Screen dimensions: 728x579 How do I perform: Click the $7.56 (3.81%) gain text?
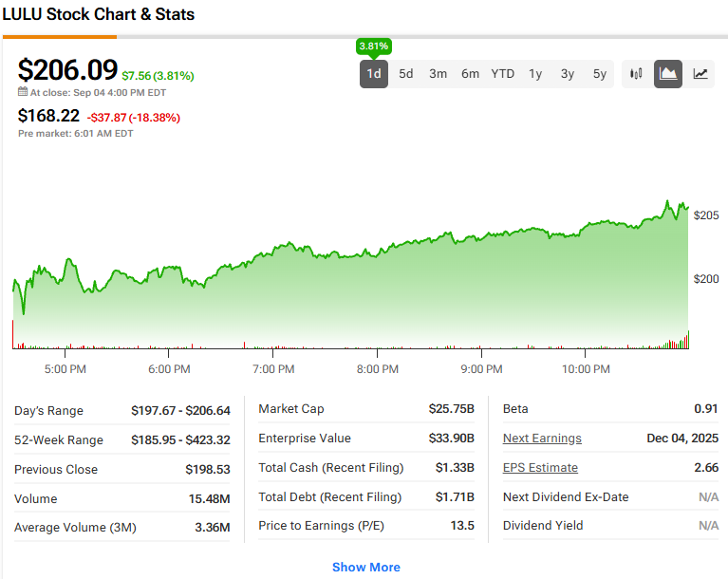[158, 76]
